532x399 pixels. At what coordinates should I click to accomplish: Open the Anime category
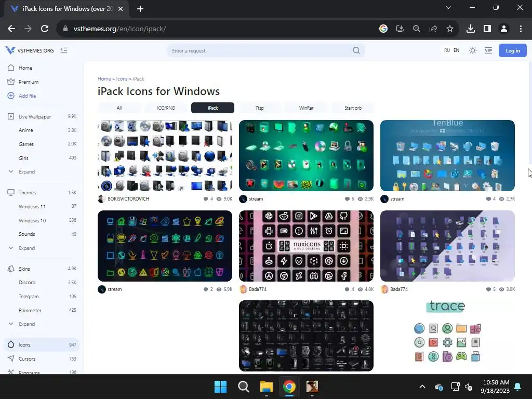(26, 130)
